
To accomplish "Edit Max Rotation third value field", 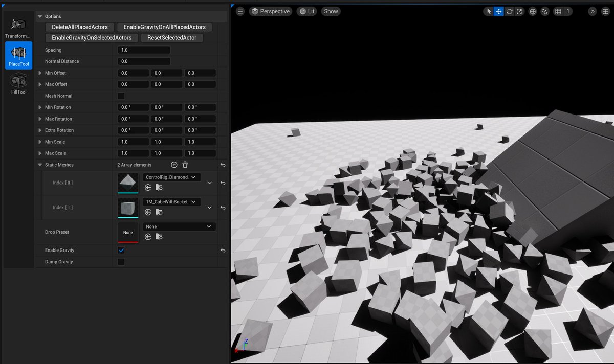I will click(x=200, y=119).
